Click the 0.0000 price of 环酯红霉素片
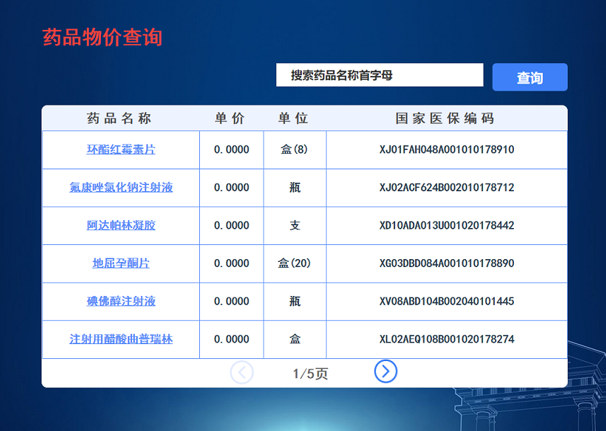Viewport: 606px width, 431px height. coord(232,150)
